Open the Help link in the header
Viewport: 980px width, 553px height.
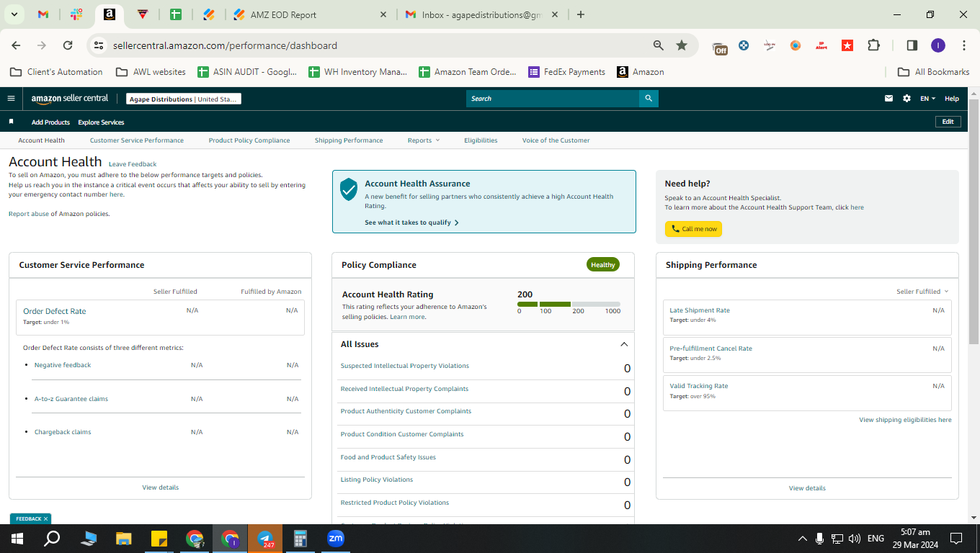coord(952,99)
